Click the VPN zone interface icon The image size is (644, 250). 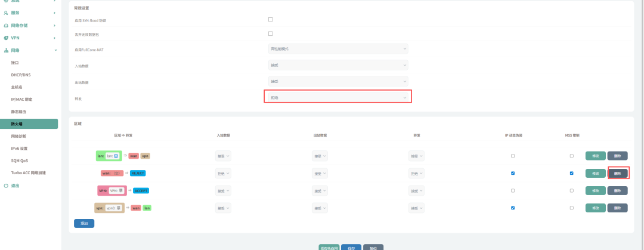(x=121, y=190)
